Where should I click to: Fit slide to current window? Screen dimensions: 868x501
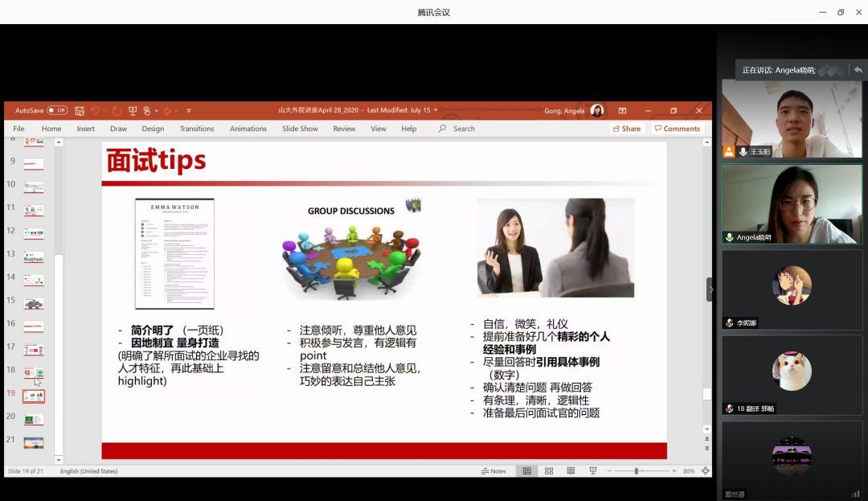(705, 471)
